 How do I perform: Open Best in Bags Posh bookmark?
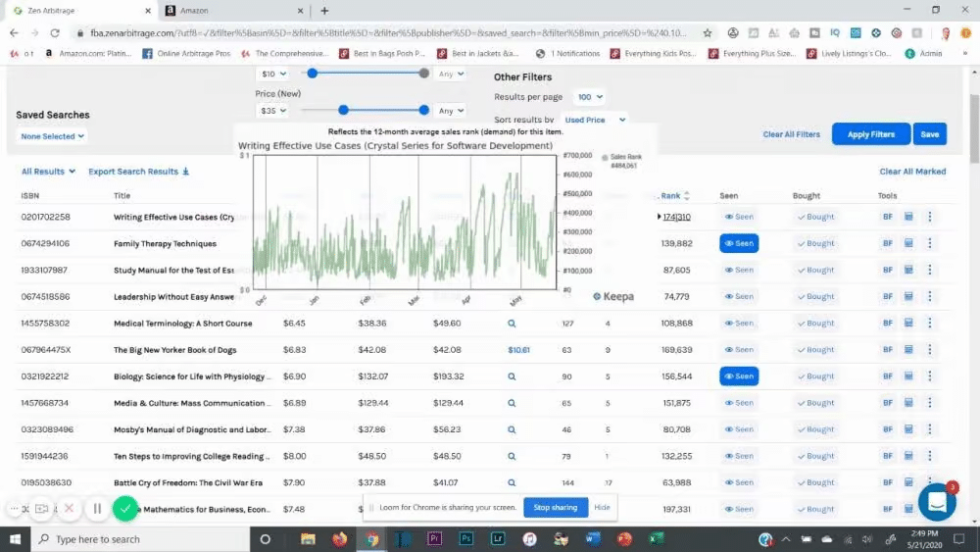coord(382,54)
